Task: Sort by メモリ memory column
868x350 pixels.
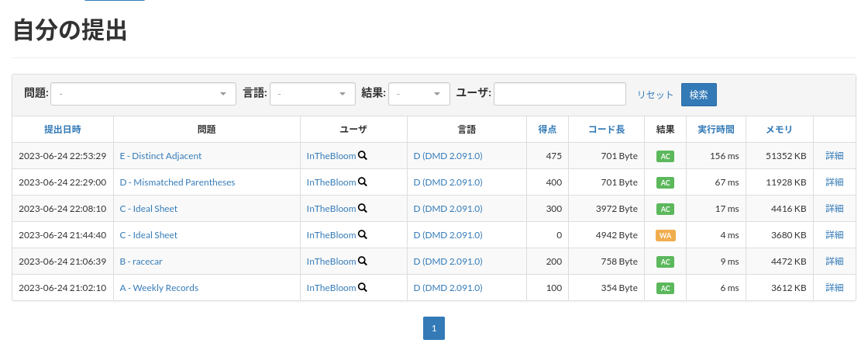Action: (x=780, y=130)
